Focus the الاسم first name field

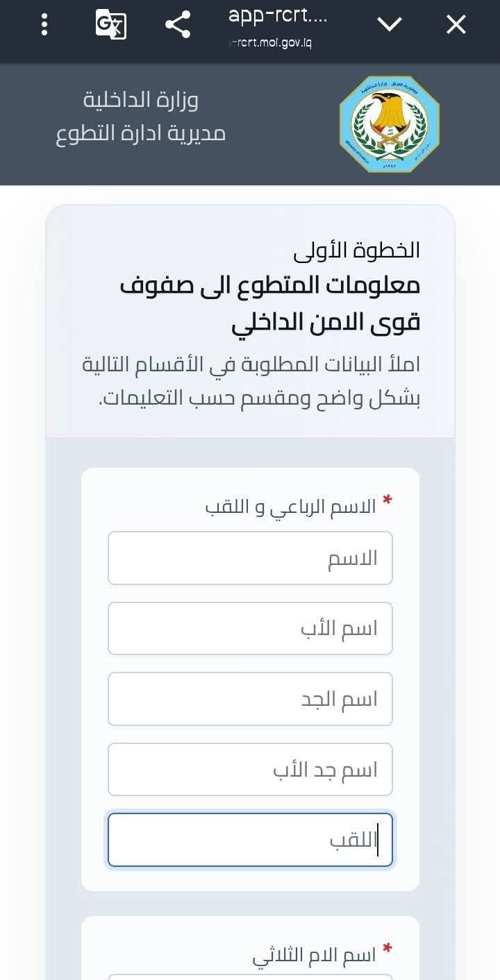[x=250, y=558]
